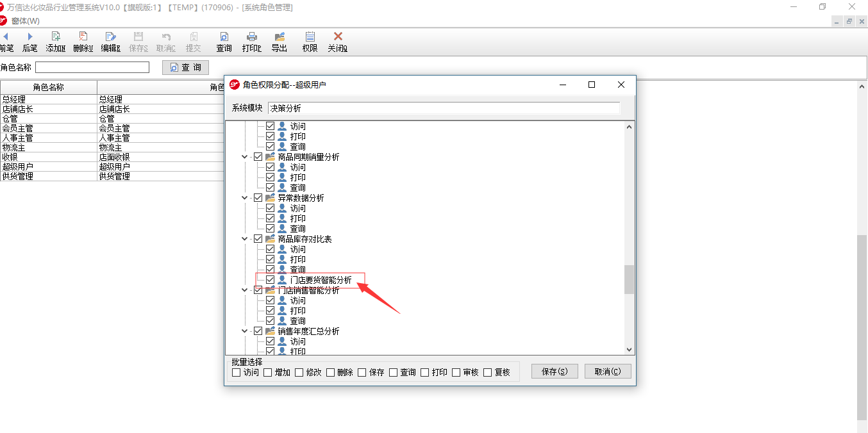The height and width of the screenshot is (433, 868).
Task: Click the folder icon beside 异常数据分析
Action: click(x=270, y=198)
